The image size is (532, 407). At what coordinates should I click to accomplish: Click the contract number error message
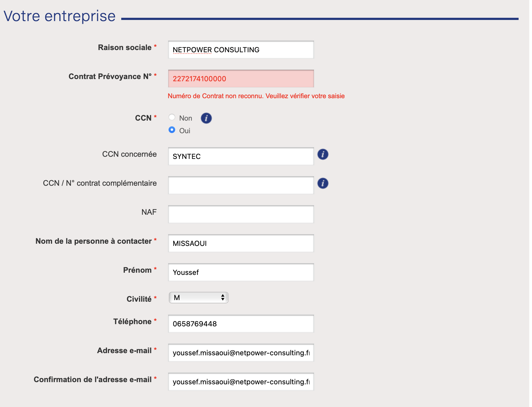coord(256,96)
